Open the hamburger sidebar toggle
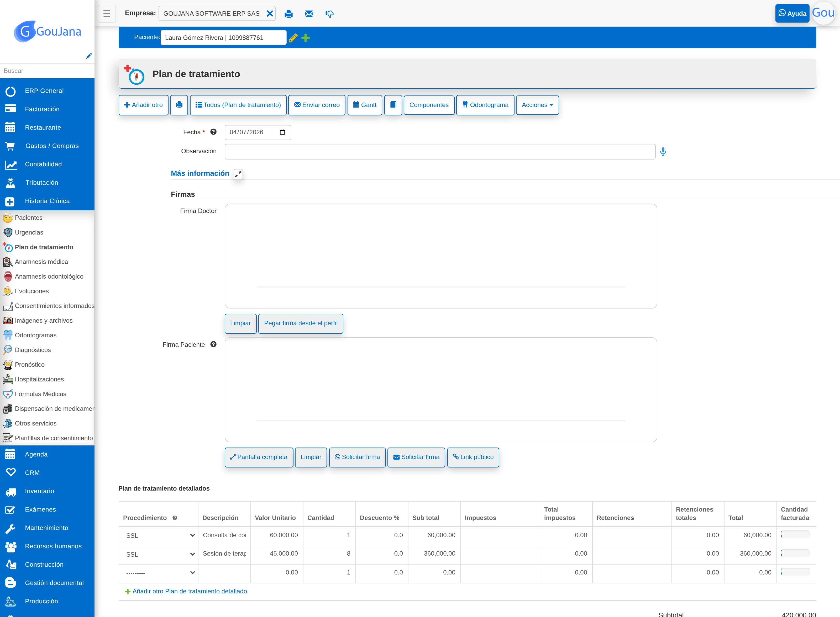The height and width of the screenshot is (617, 840). pyautogui.click(x=107, y=14)
